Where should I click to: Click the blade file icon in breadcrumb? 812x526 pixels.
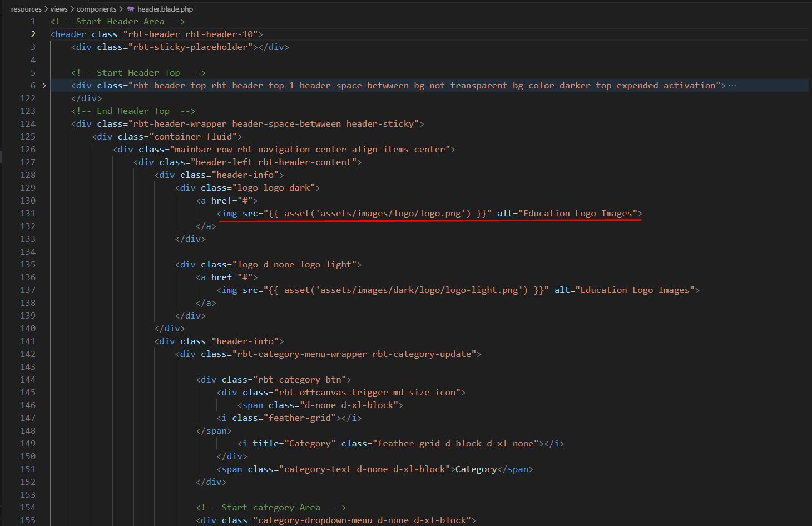click(131, 9)
